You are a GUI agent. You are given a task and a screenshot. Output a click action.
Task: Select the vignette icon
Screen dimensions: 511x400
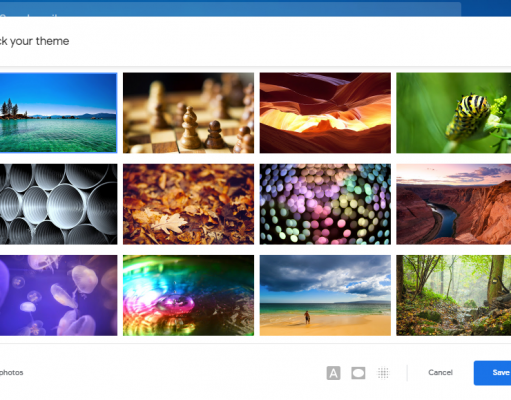(x=358, y=373)
